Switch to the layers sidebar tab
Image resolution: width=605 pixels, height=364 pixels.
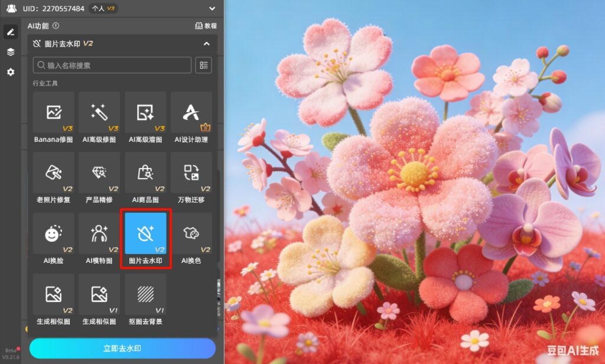tap(11, 52)
